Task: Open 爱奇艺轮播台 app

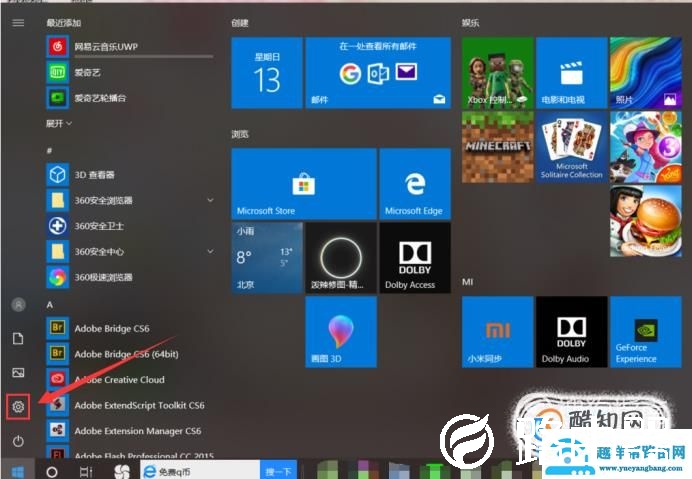Action: [131, 98]
